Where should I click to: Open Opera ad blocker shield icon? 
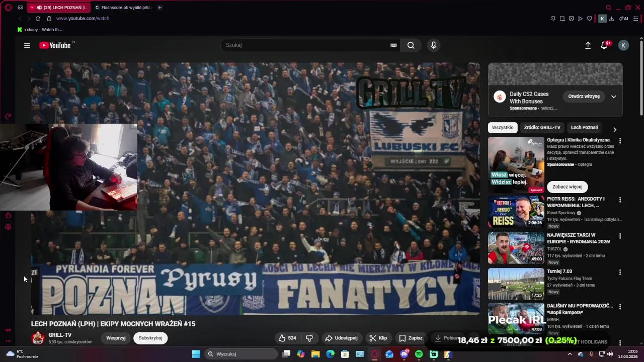coord(571,19)
